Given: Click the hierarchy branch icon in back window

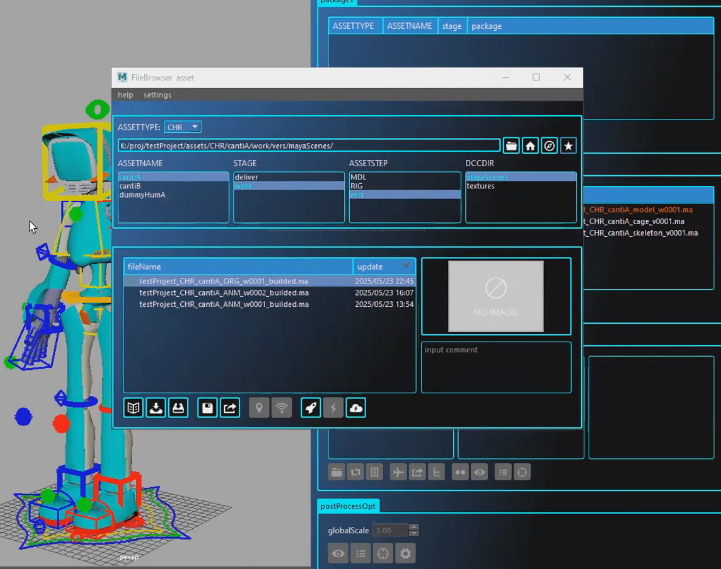Looking at the screenshot, I should pos(436,472).
